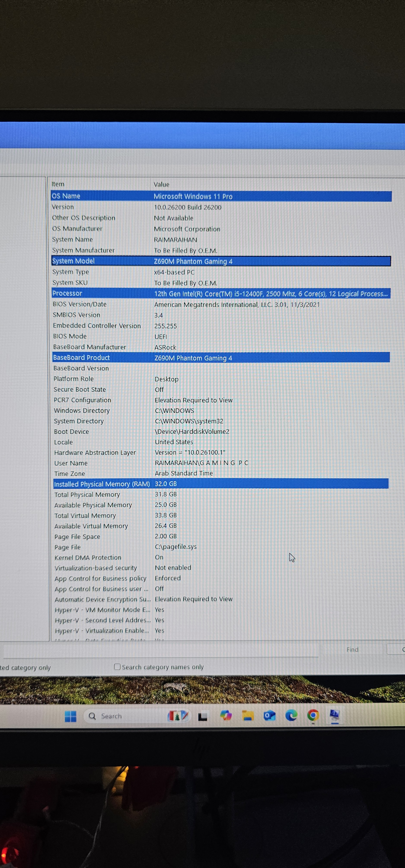This screenshot has height=868, width=405.
Task: Select the BIOS Version/Date row
Action: click(221, 304)
